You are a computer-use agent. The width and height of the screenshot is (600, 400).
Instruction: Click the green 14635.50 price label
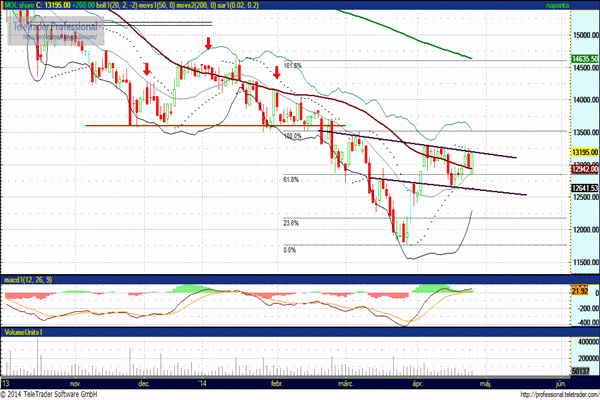pyautogui.click(x=584, y=59)
